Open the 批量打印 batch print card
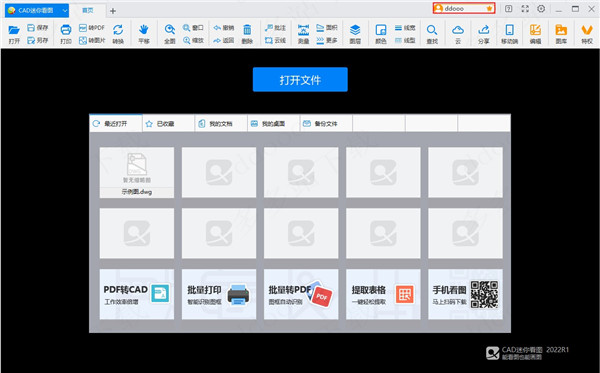 pos(219,294)
